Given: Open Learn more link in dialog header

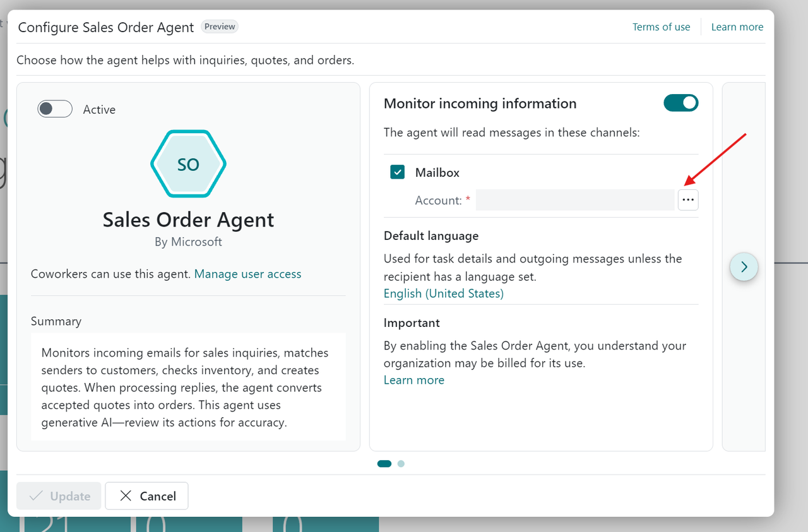Looking at the screenshot, I should coord(737,27).
